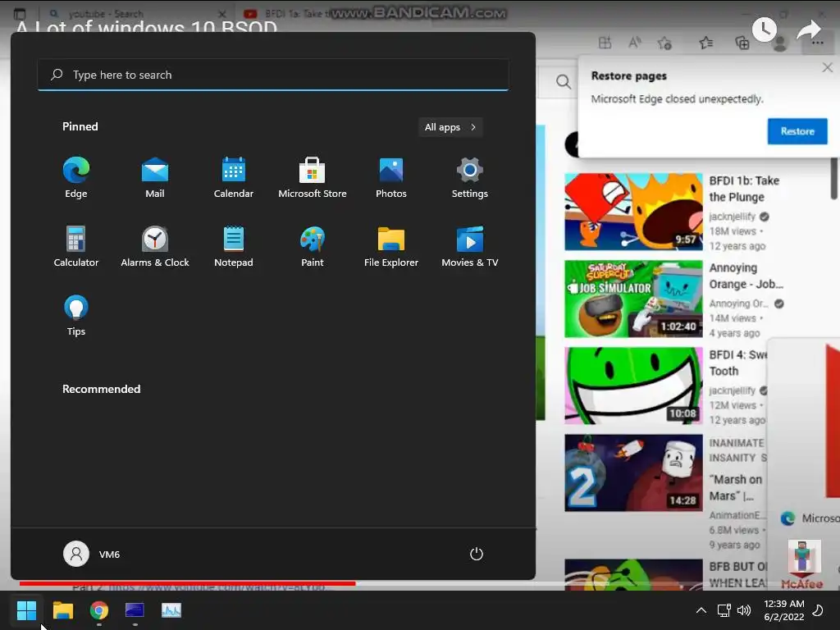
Task: Restore the closed Edge pages
Action: [x=797, y=131]
